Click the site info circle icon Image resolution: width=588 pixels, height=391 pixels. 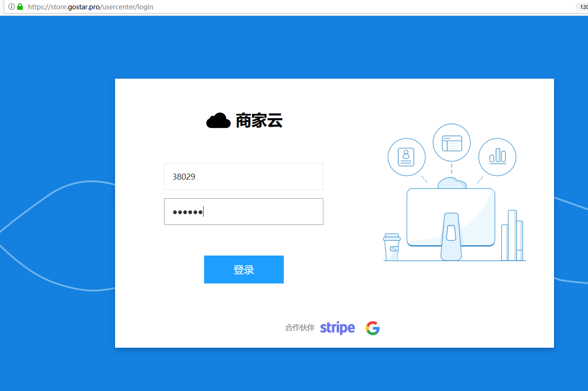[12, 7]
